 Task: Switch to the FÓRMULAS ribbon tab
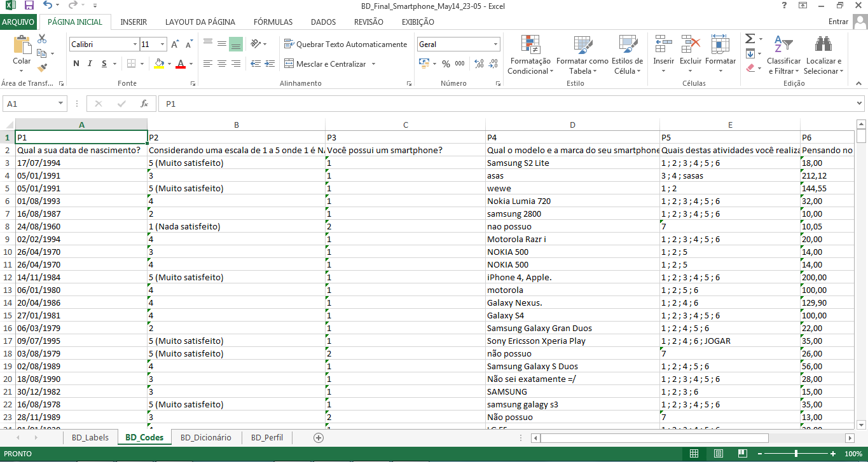coord(273,22)
